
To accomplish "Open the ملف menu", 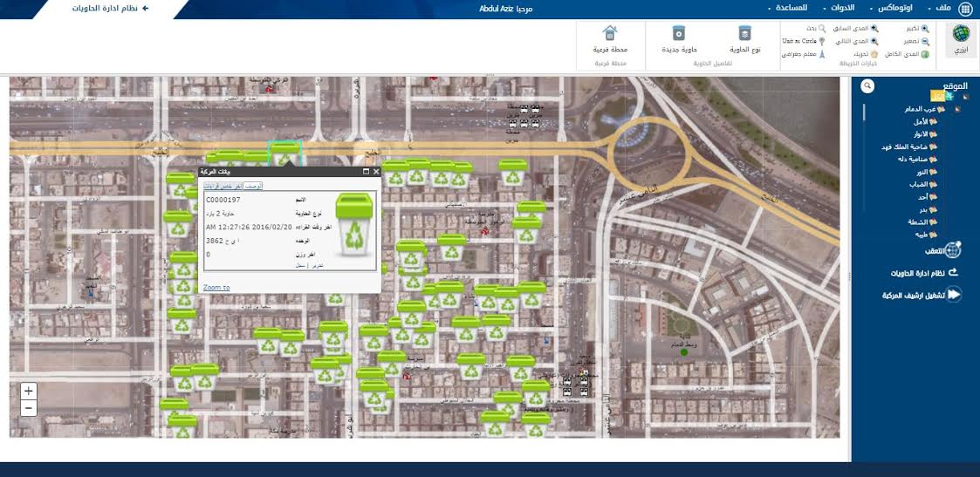I will 940,8.
